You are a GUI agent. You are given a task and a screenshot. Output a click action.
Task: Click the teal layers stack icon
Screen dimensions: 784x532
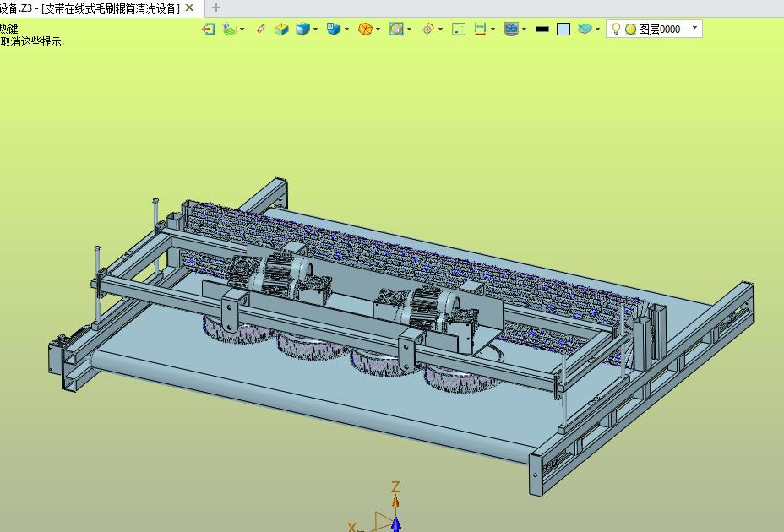click(585, 30)
